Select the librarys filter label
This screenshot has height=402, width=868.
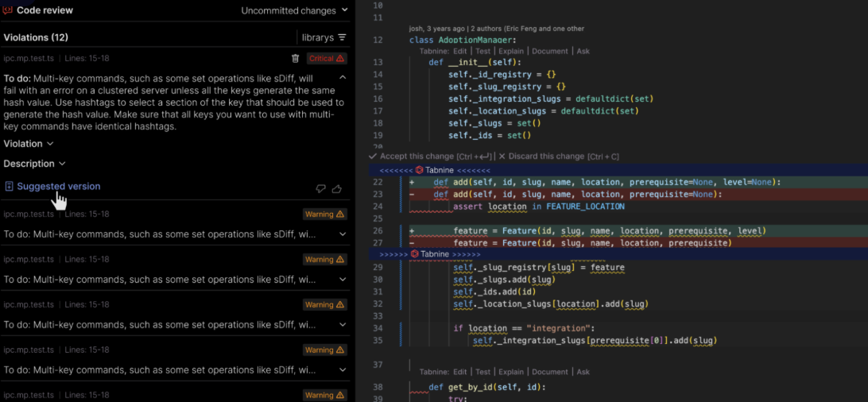(x=318, y=37)
